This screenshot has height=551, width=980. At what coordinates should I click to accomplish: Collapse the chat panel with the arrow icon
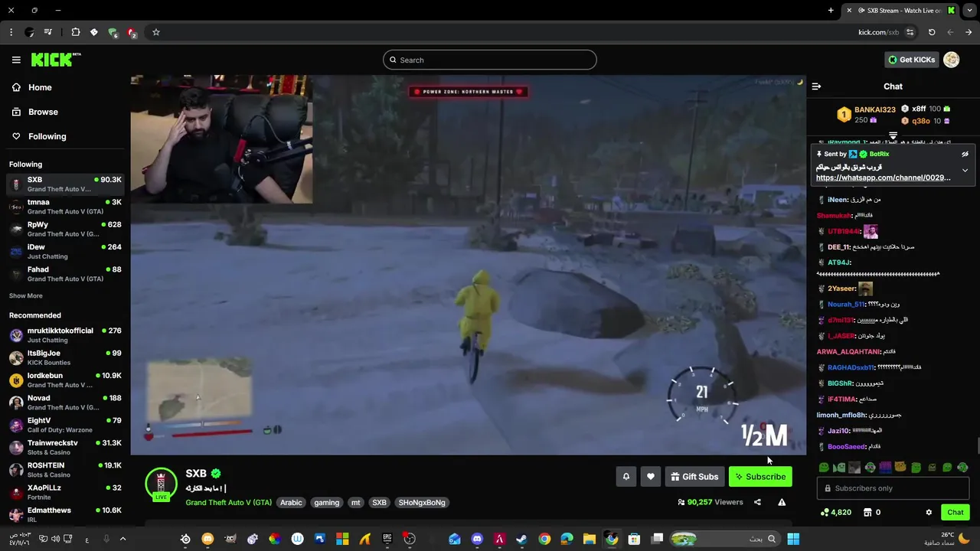click(x=816, y=86)
